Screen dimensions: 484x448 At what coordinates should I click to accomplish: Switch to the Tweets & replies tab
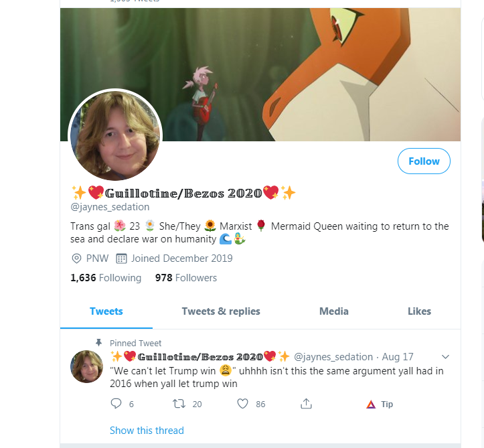click(221, 311)
